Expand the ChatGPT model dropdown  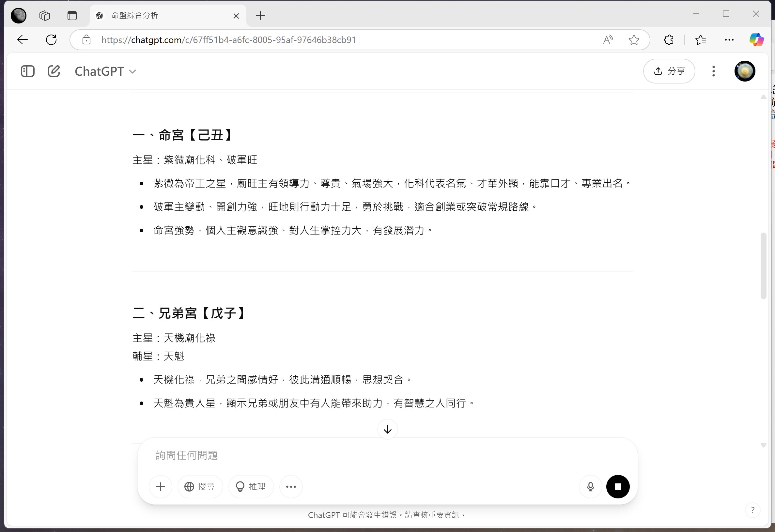[105, 71]
